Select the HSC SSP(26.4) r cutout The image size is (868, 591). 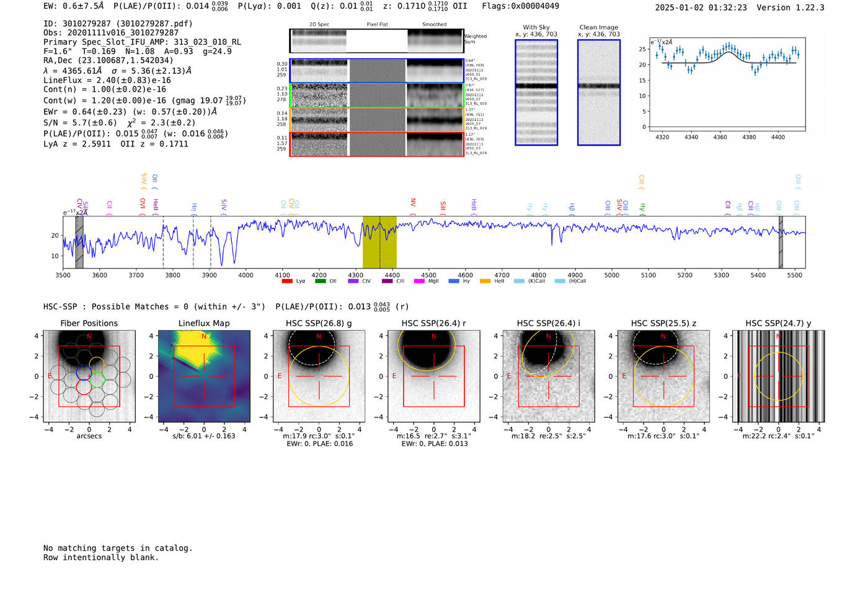pos(434,376)
